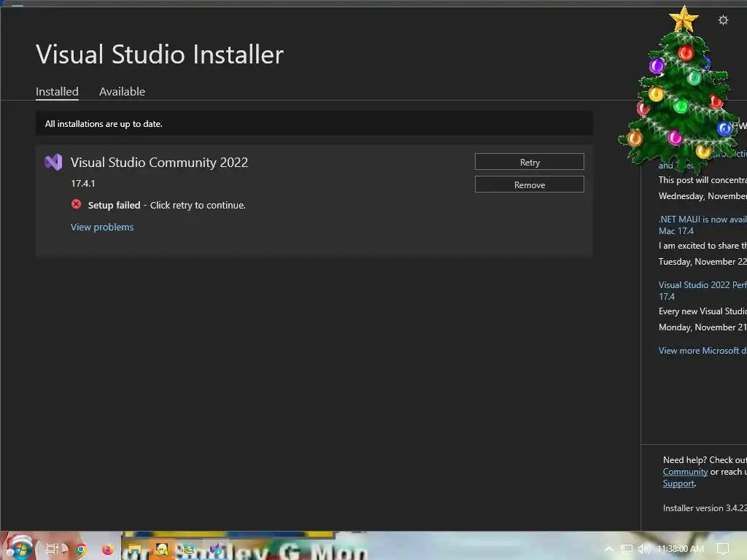Click 'Setup failed' status text
747x560 pixels.
114,205
